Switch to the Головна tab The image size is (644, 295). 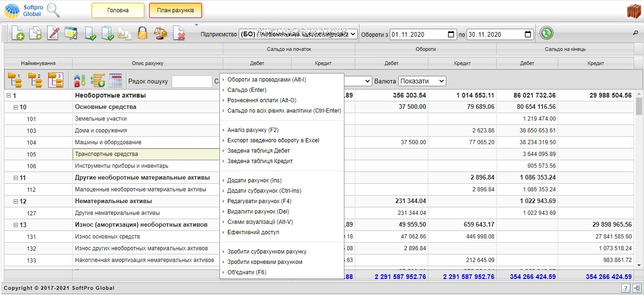117,10
